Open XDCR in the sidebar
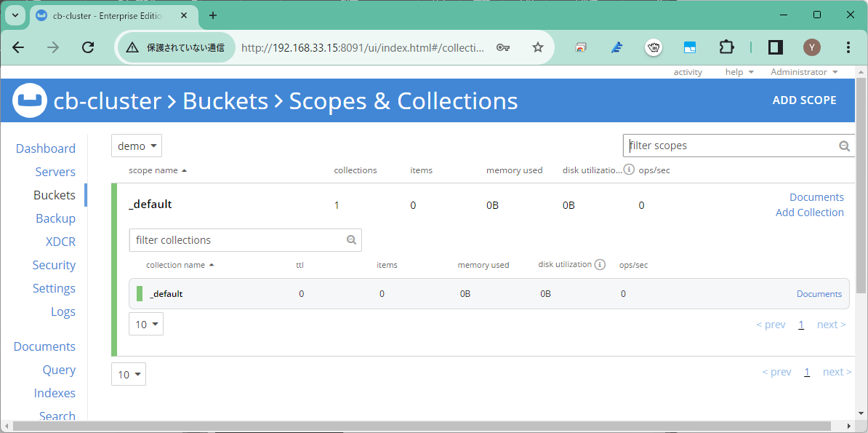The width and height of the screenshot is (868, 433). [x=61, y=242]
